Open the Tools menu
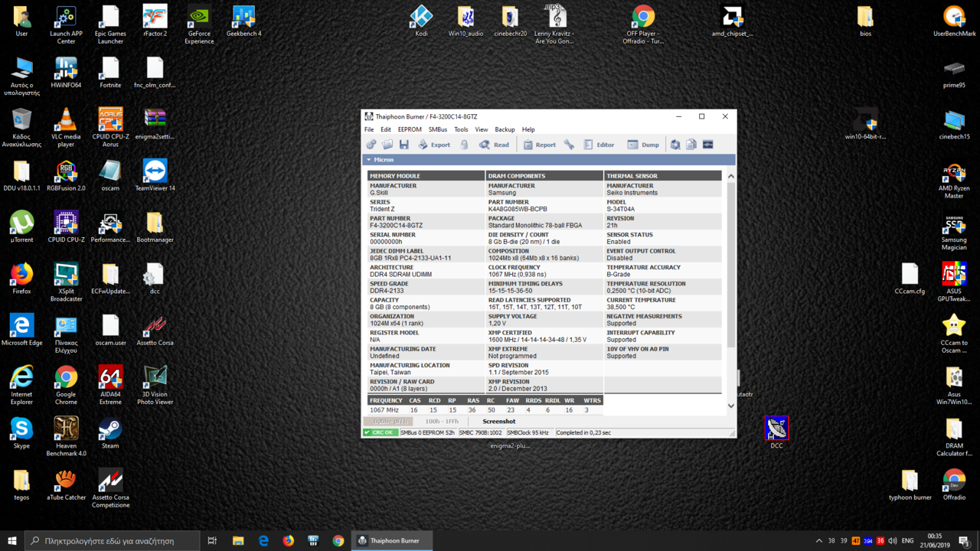This screenshot has height=551, width=980. [x=461, y=129]
